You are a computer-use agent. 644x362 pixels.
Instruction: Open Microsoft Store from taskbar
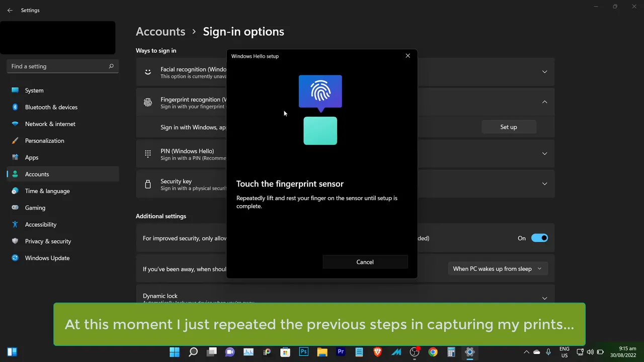(285, 352)
